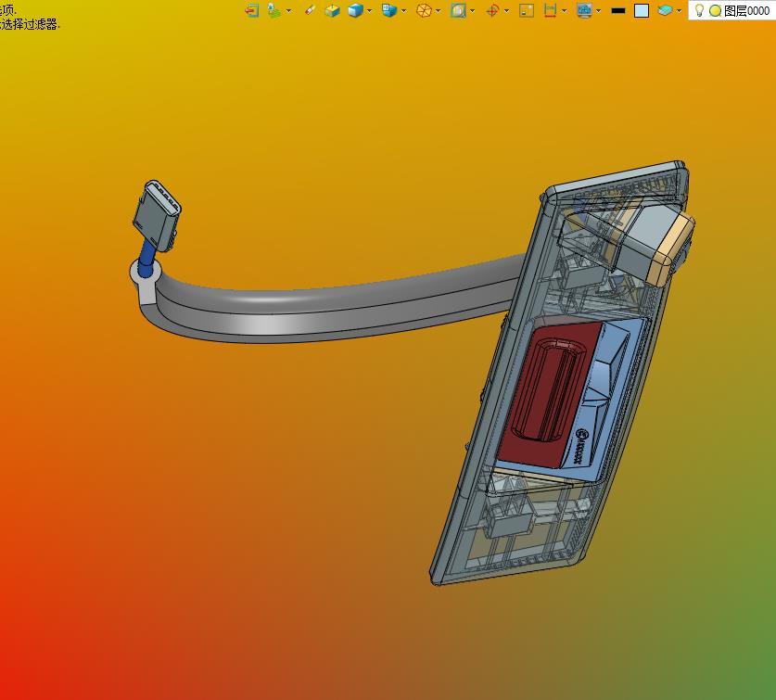Select the white ring clip on cable

pos(145,282)
